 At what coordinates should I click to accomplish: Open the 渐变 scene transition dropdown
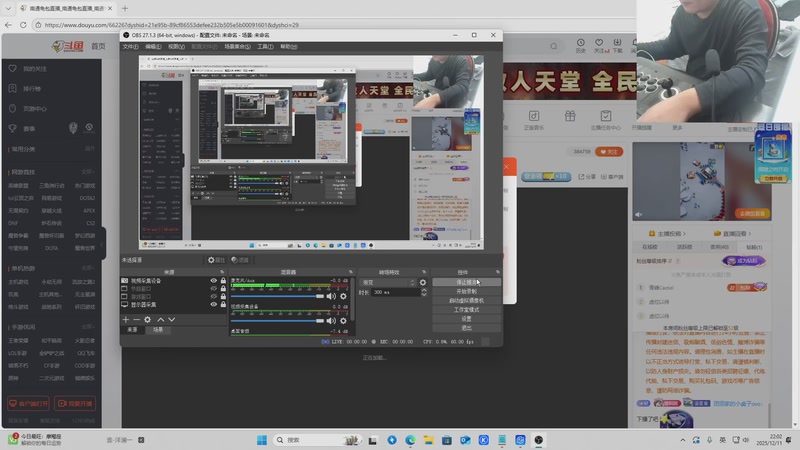point(388,282)
